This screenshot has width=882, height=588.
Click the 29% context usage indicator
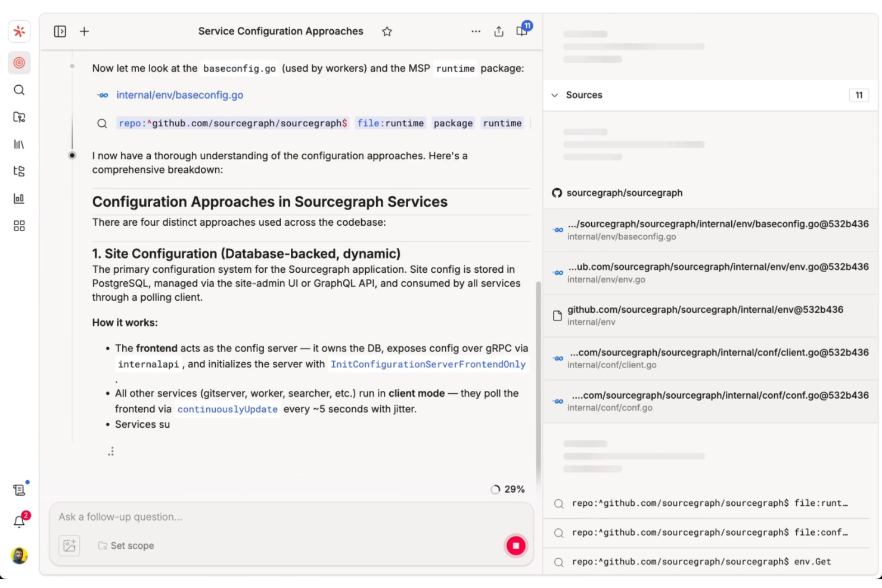(x=508, y=489)
